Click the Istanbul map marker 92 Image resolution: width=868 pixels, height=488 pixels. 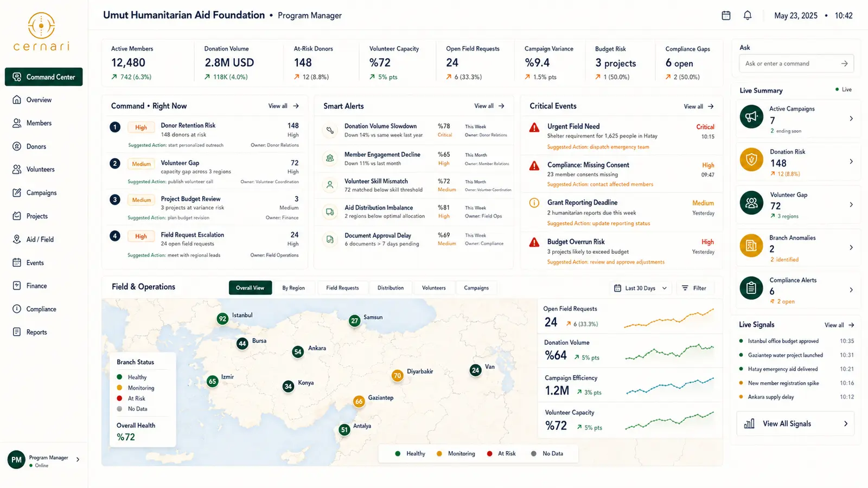click(222, 319)
